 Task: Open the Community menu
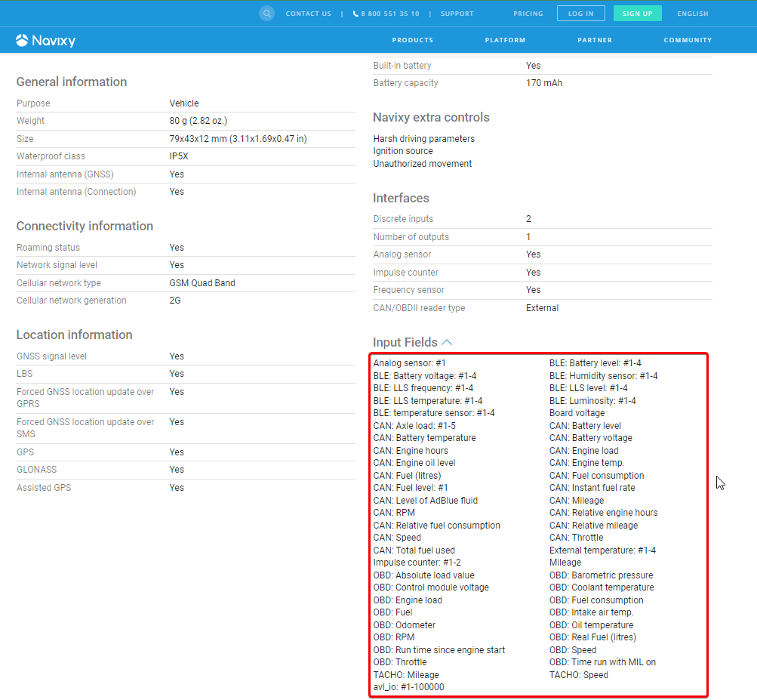(x=688, y=40)
